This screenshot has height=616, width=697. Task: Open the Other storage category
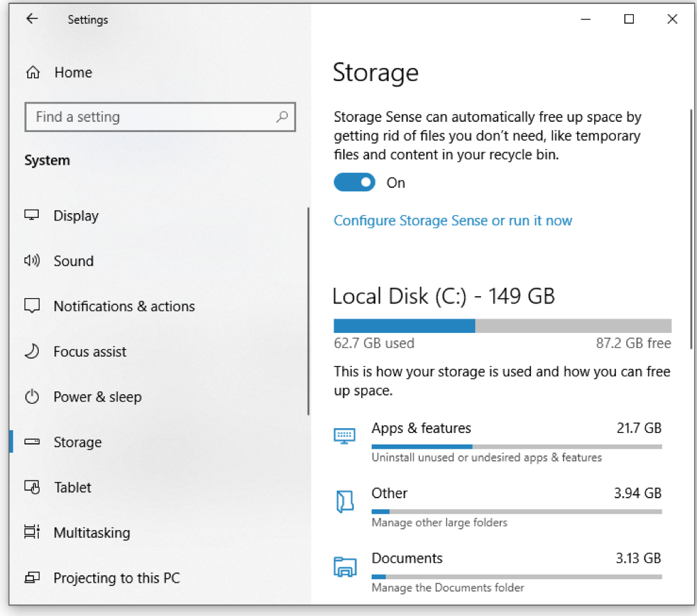[498, 506]
